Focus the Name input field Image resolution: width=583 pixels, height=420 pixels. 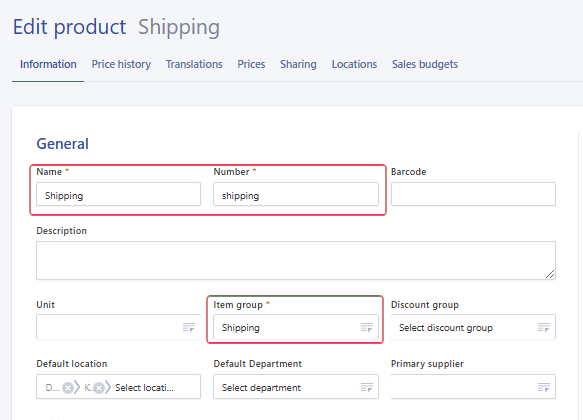point(118,194)
